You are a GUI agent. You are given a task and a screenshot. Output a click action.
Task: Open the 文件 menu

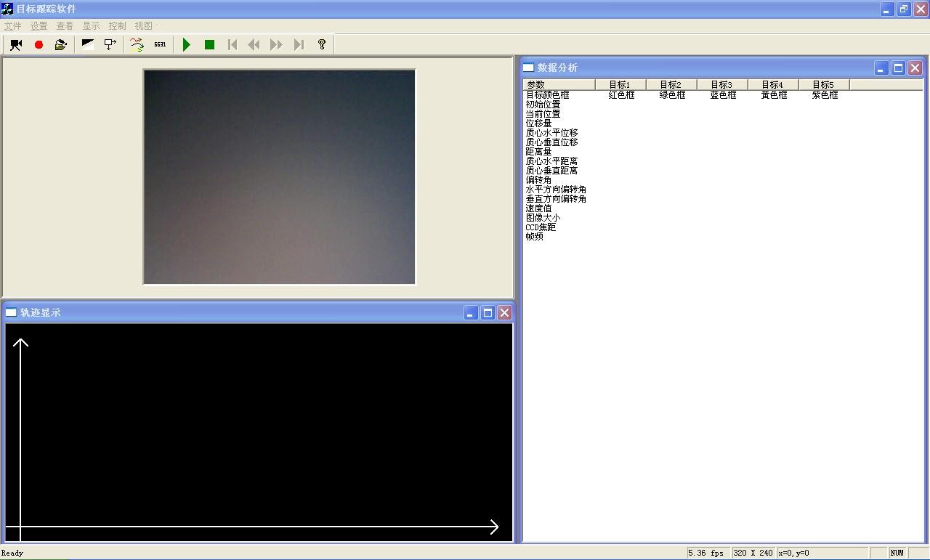[x=13, y=25]
